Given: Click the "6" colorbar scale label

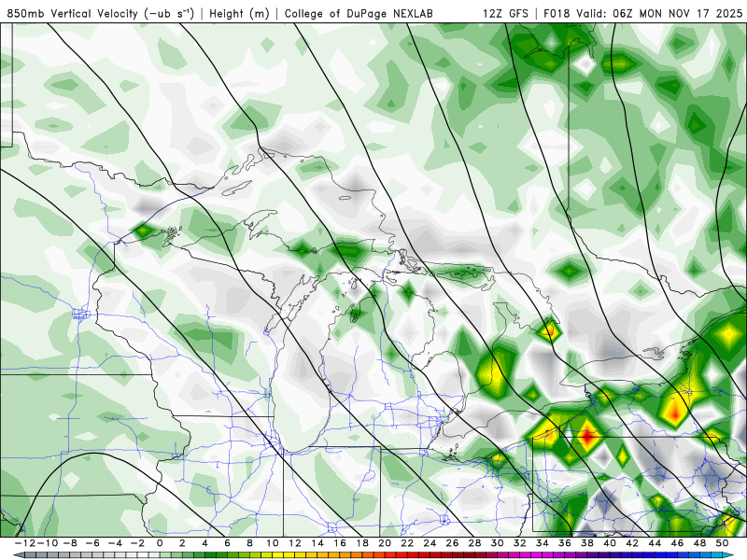Looking at the screenshot, I should [227, 543].
